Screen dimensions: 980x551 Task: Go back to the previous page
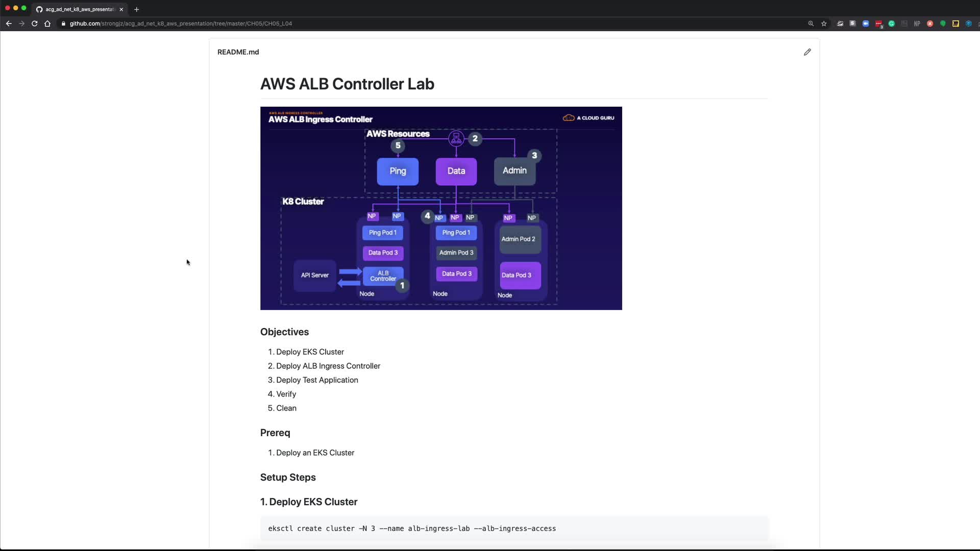(9, 23)
